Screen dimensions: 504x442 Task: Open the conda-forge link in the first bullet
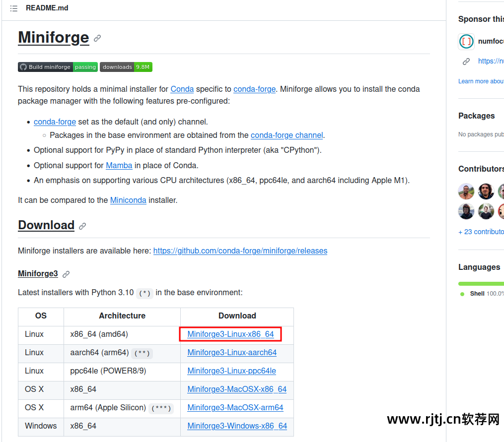pos(55,122)
